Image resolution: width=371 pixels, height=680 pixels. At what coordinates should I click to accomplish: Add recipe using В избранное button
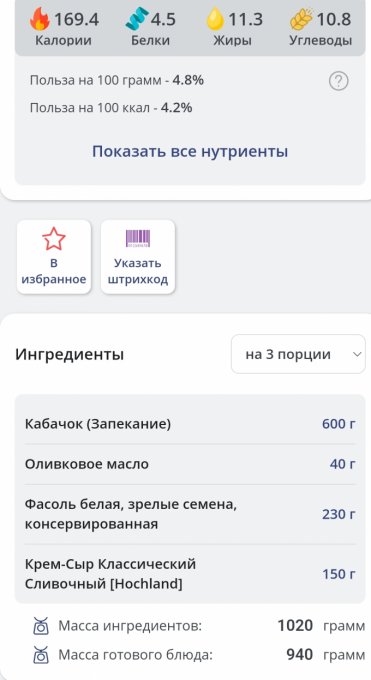click(54, 257)
